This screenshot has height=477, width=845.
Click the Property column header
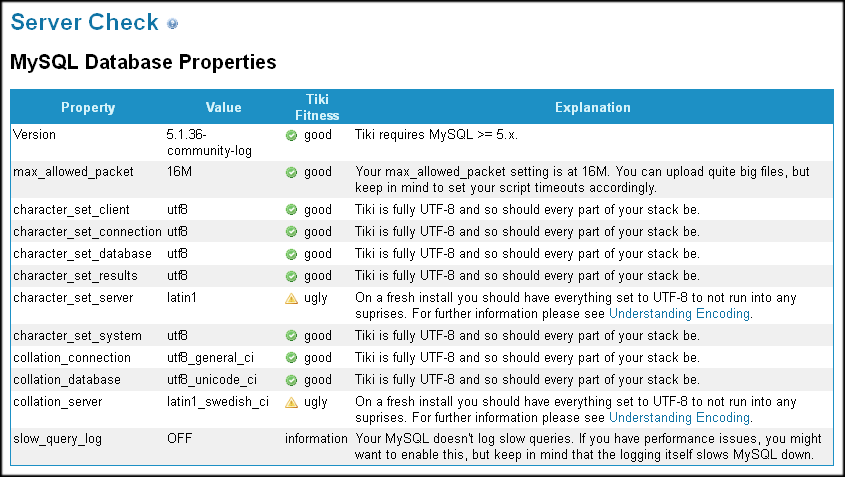pyautogui.click(x=88, y=108)
